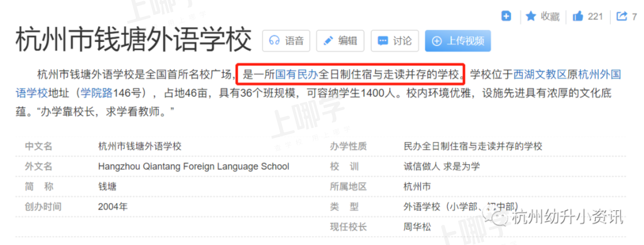Click the 创办时间 label
Screen dimensions: 644x245
coord(43,207)
